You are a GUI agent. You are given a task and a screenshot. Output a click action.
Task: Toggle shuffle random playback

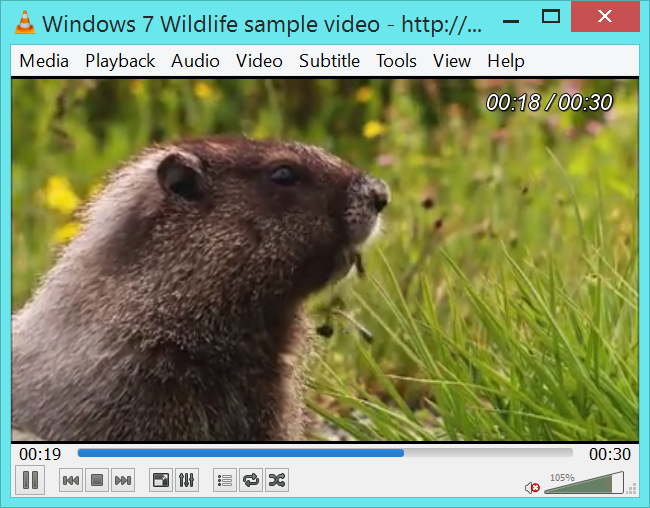click(277, 481)
